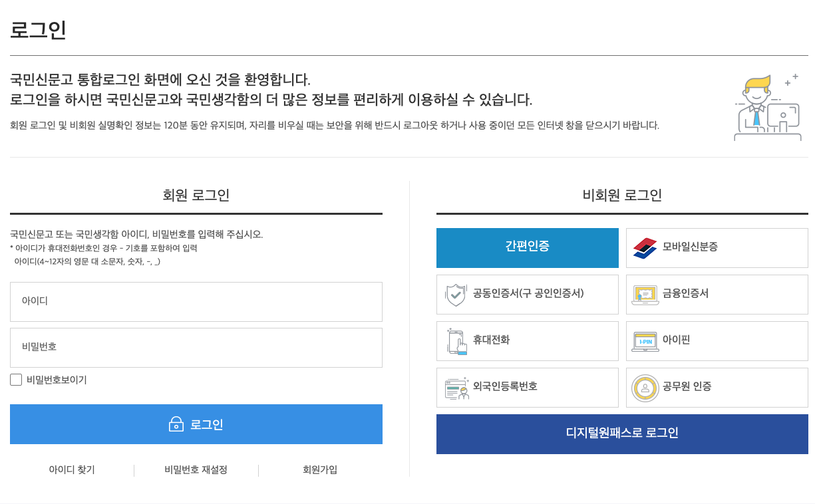Open the 아이디 찾기 link
The height and width of the screenshot is (504, 815).
point(72,469)
